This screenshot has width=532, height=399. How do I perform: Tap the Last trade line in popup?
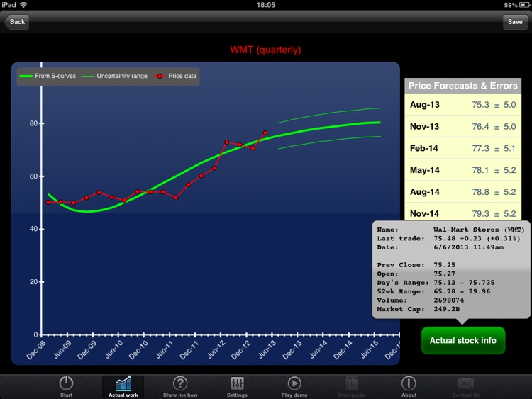(448, 238)
